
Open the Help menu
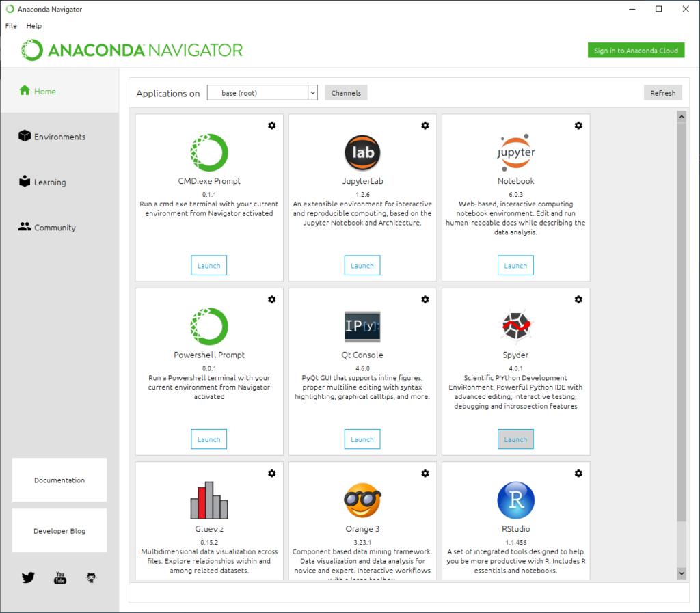pyautogui.click(x=34, y=26)
